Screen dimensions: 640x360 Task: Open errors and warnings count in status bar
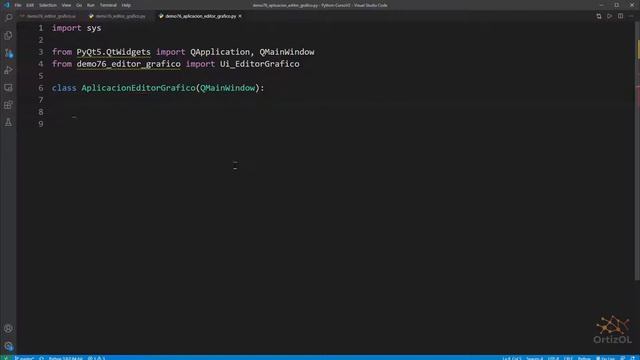[x=96, y=358]
